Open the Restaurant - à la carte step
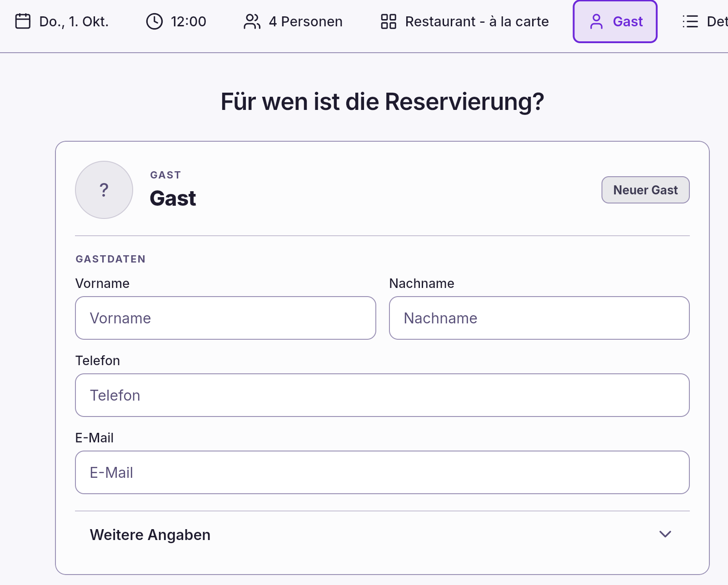The height and width of the screenshot is (585, 728). tap(465, 21)
